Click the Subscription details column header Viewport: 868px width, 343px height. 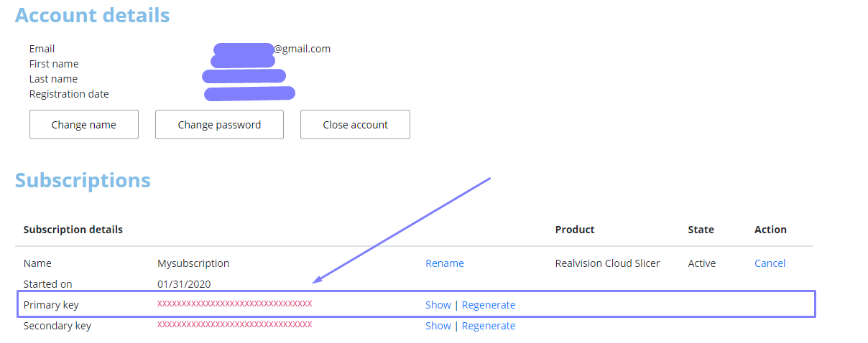click(73, 230)
